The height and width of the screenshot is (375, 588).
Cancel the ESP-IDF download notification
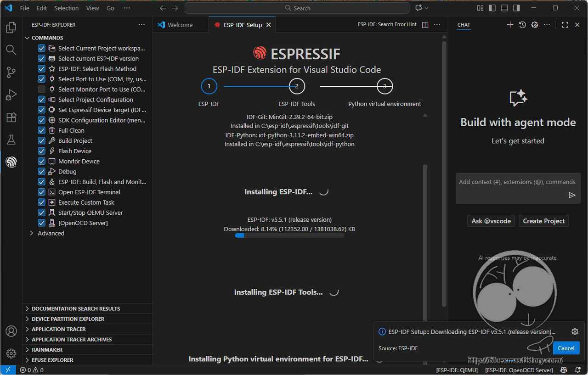tap(566, 348)
